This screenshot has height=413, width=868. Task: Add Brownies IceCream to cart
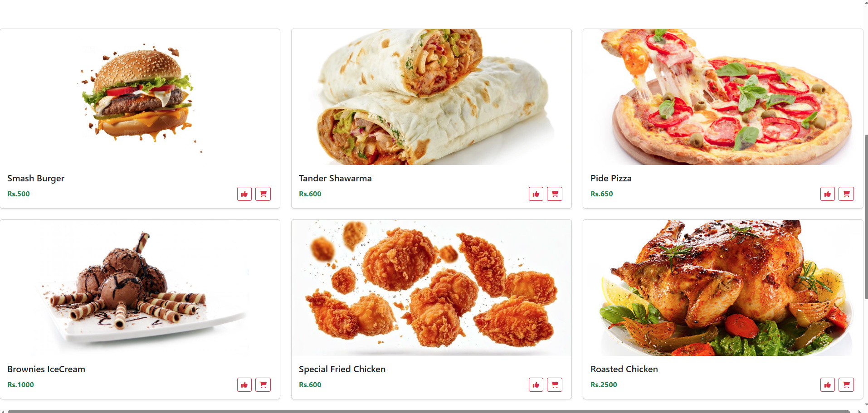click(263, 385)
